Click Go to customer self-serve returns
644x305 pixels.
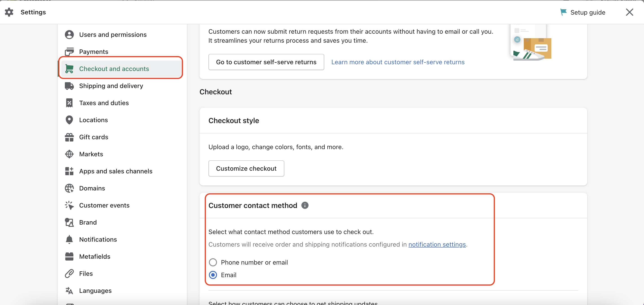pyautogui.click(x=266, y=62)
